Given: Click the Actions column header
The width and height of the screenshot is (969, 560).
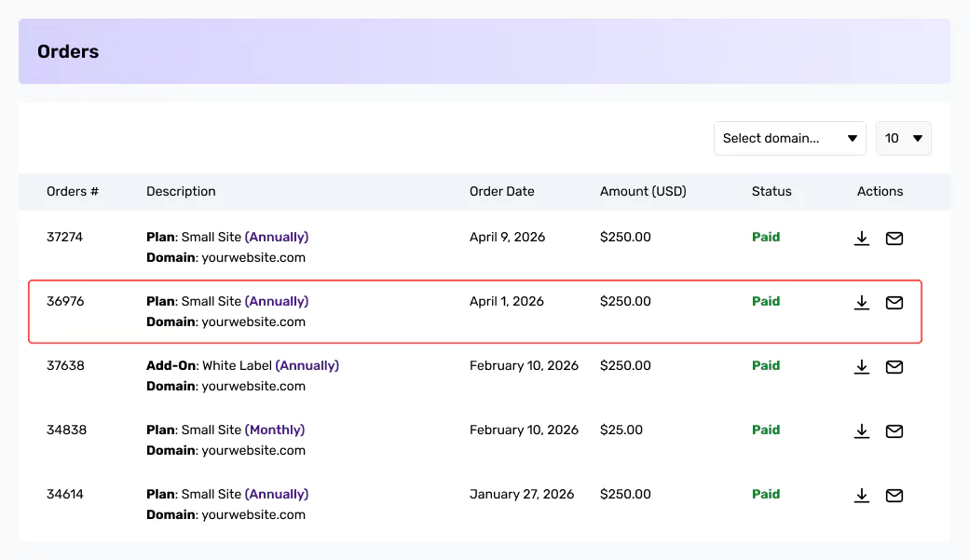Looking at the screenshot, I should pos(880,192).
